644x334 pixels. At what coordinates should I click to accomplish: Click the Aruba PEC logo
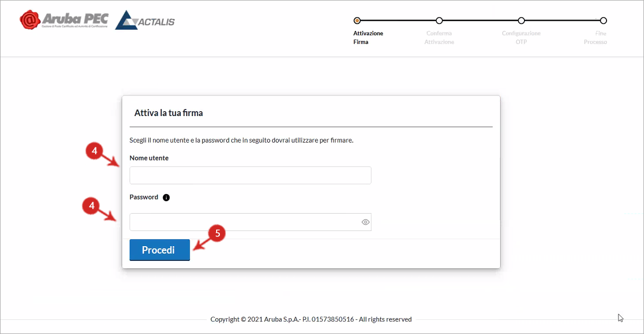click(64, 20)
